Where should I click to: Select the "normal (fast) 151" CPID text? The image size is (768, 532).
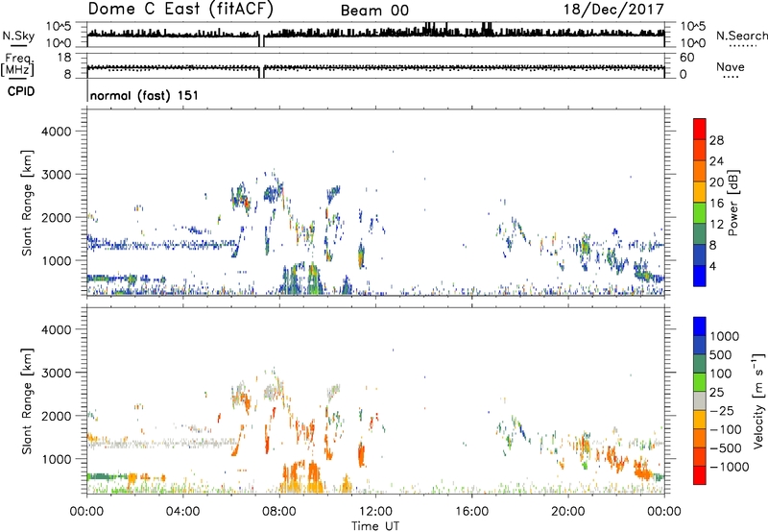click(144, 95)
